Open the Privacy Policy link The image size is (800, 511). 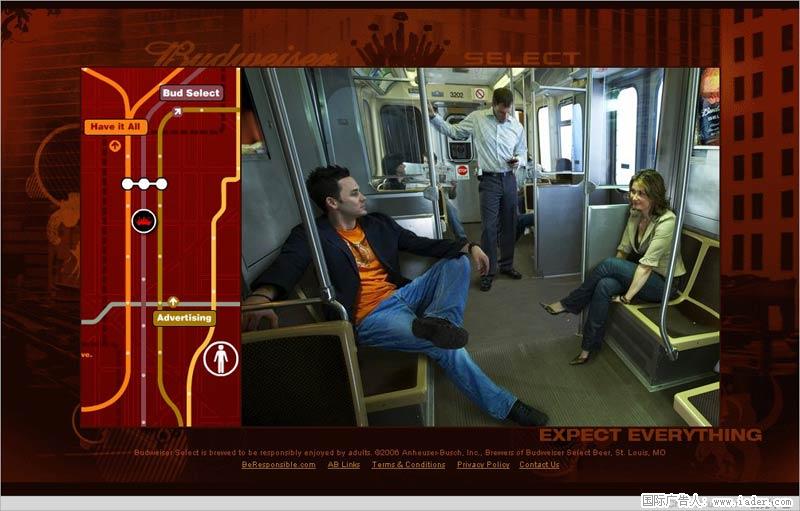point(483,465)
